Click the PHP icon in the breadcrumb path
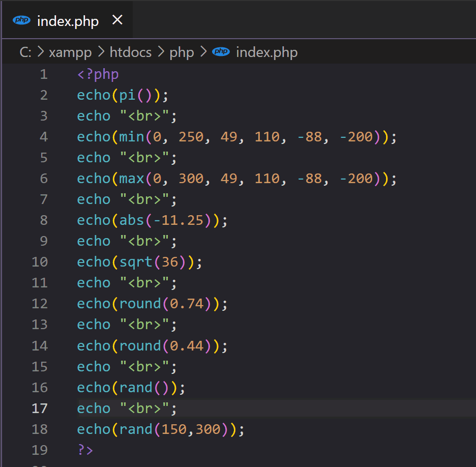 pos(221,52)
